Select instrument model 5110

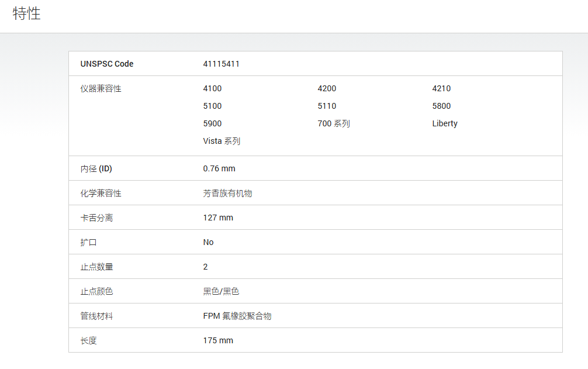click(327, 106)
